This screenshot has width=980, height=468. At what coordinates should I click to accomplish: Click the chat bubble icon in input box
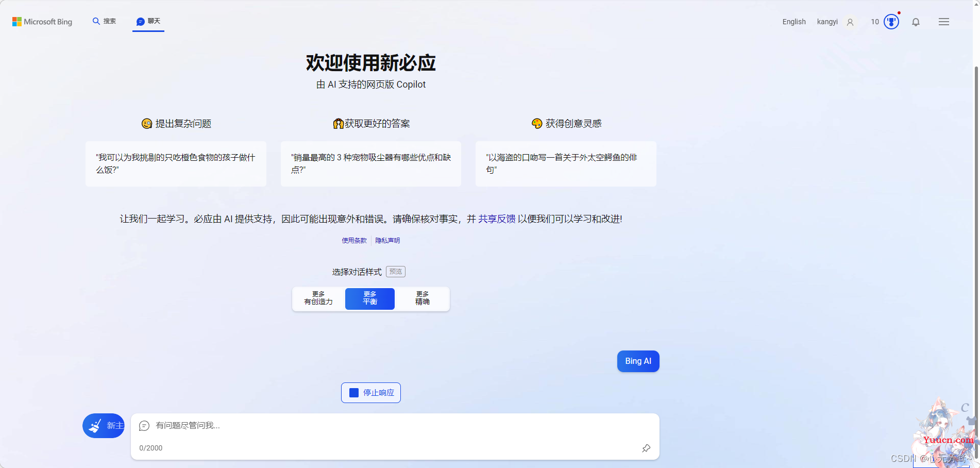tap(144, 426)
